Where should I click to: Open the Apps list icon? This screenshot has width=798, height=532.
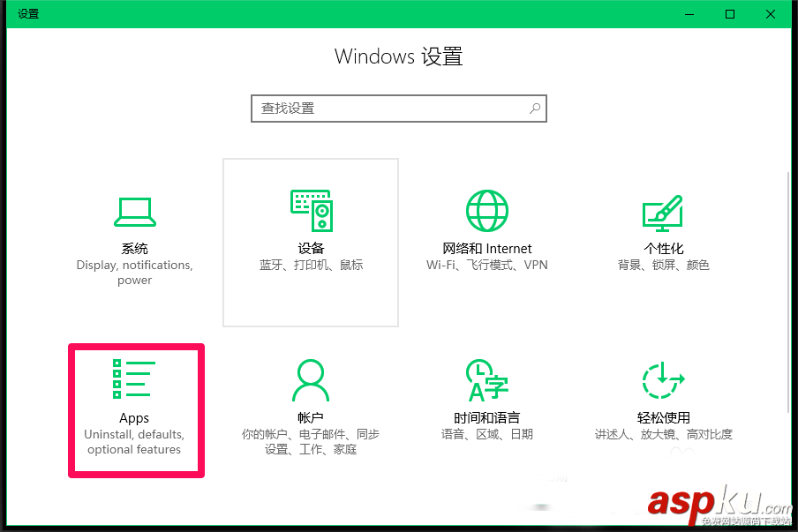pos(134,378)
